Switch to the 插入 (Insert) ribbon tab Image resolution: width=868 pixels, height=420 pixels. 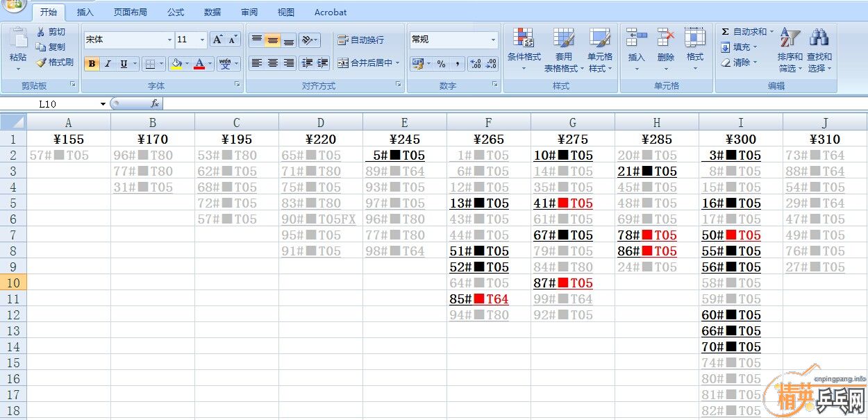(x=85, y=12)
